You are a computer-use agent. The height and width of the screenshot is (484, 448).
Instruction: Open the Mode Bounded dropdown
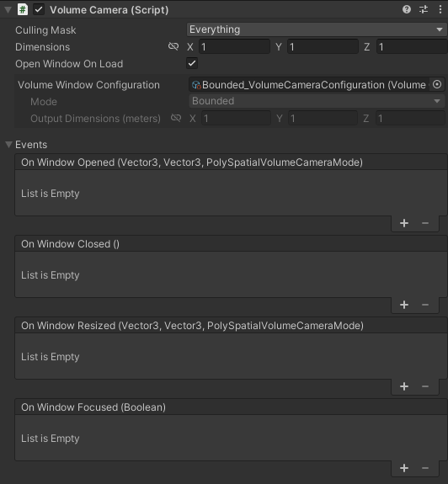coord(317,101)
